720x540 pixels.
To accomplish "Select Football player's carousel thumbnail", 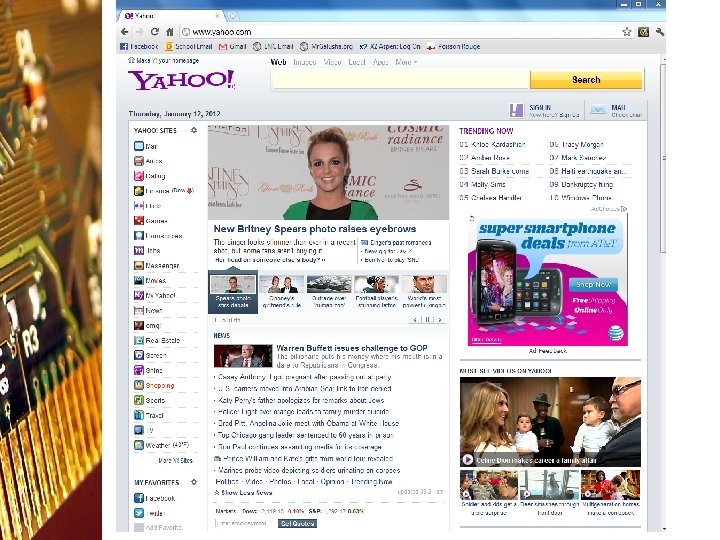I will coord(377,292).
